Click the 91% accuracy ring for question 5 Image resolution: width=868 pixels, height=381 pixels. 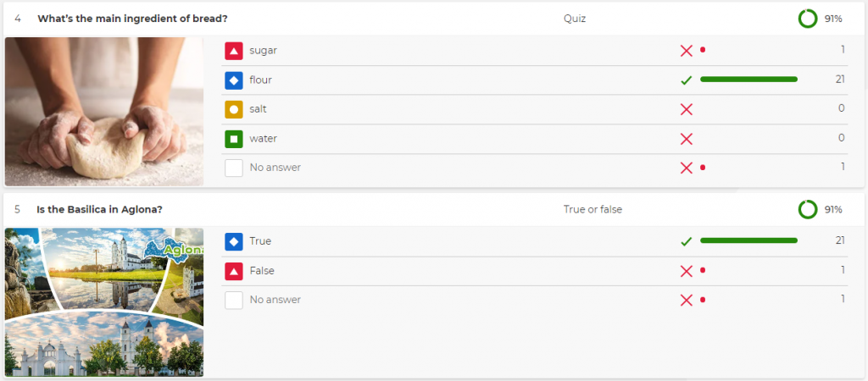pyautogui.click(x=808, y=209)
